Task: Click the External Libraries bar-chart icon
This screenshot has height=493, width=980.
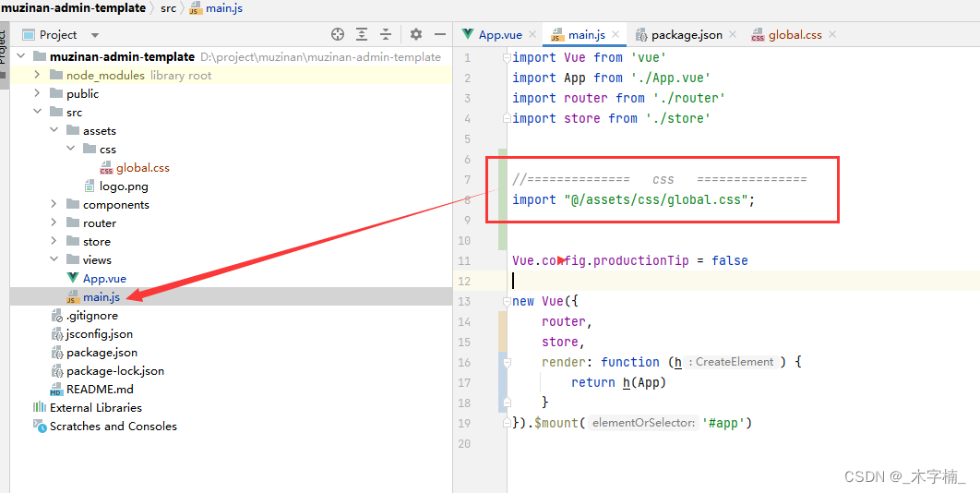Action: tap(39, 408)
